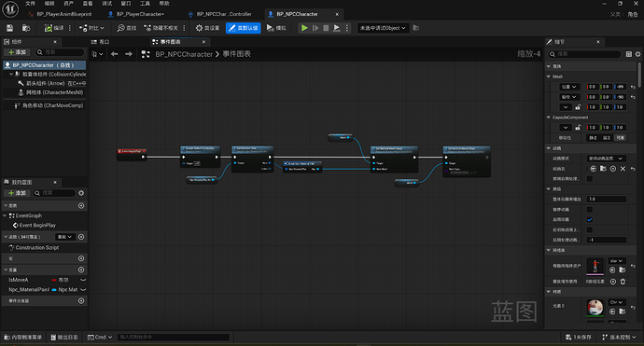Select the CharacterMesh0 mesh component
644x346 pixels.
pos(50,92)
